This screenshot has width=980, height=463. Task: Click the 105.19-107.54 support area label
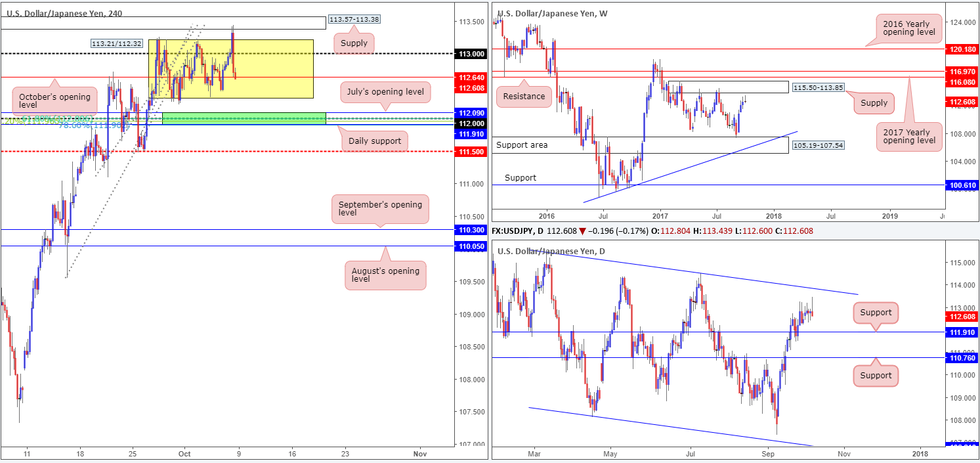817,144
